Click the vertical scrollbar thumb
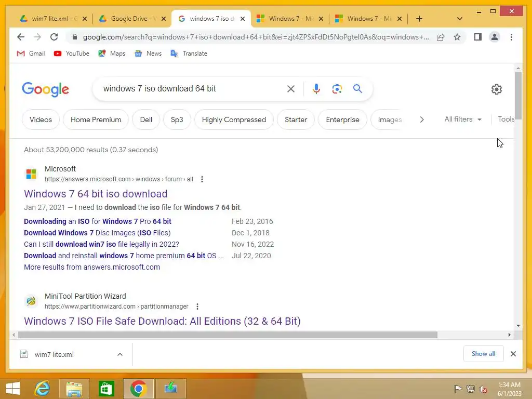This screenshot has height=399, width=532. pos(518,96)
